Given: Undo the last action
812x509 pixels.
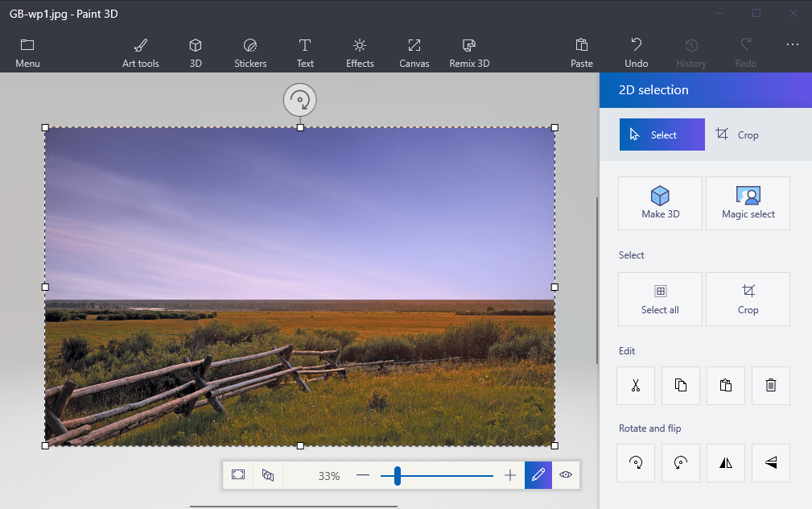Looking at the screenshot, I should pos(636,53).
